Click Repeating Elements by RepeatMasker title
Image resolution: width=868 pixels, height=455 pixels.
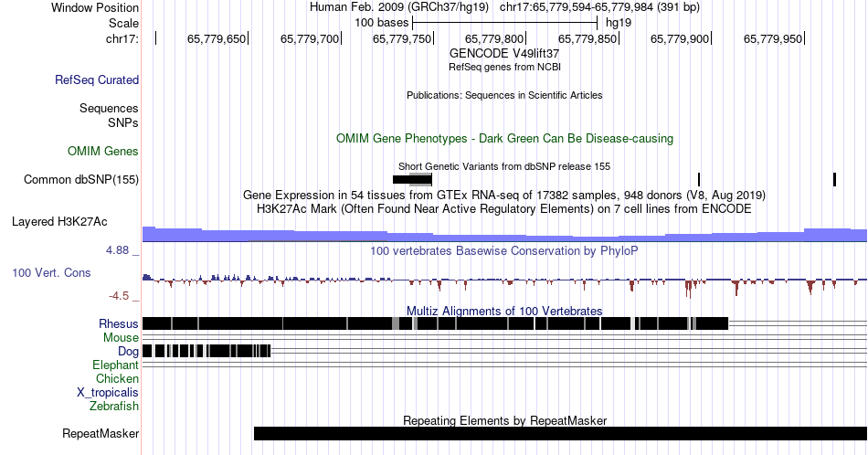[504, 420]
